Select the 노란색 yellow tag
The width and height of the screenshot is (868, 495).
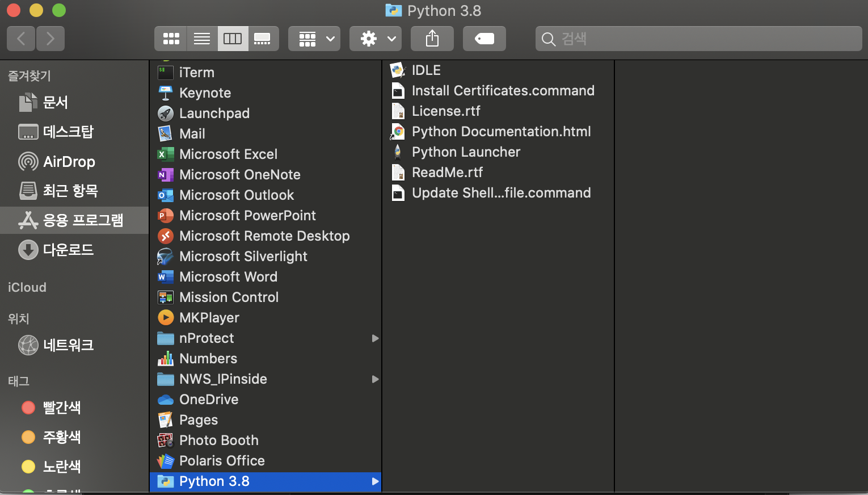tap(74, 467)
